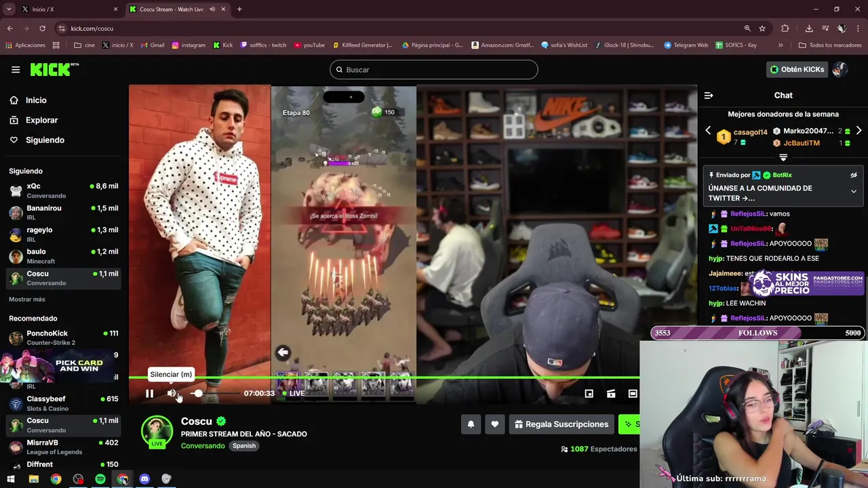Click the address bar URL

92,28
